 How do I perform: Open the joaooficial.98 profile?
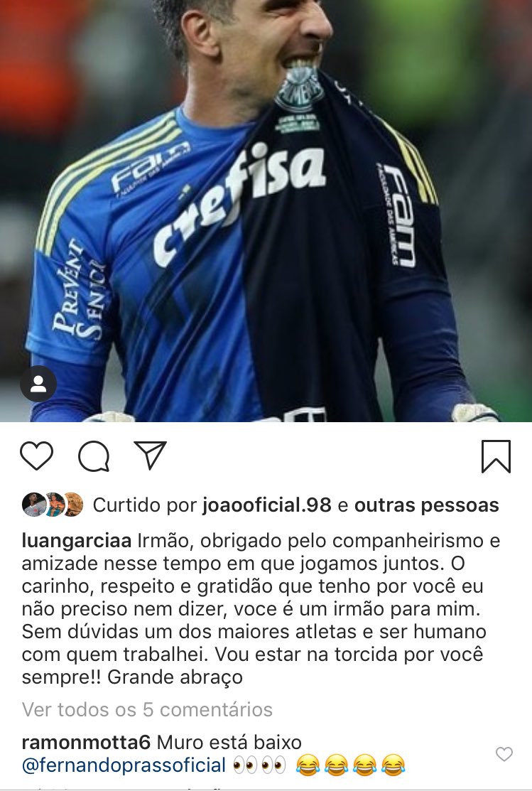click(267, 505)
